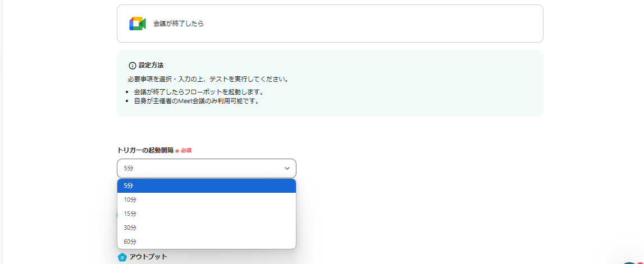Image resolution: width=644 pixels, height=264 pixels.
Task: Choose 15分 from the interval list
Action: tap(207, 214)
